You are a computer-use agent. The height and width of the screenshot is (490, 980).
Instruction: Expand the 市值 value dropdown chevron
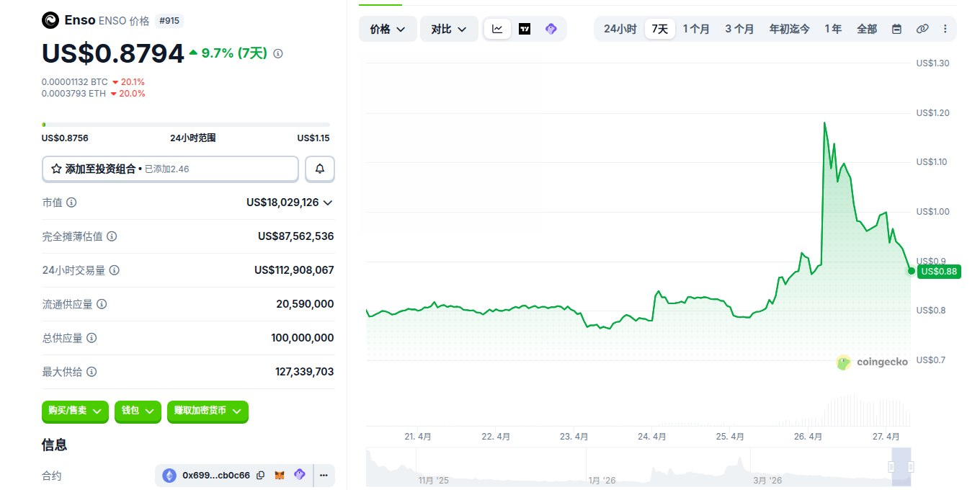tap(328, 202)
